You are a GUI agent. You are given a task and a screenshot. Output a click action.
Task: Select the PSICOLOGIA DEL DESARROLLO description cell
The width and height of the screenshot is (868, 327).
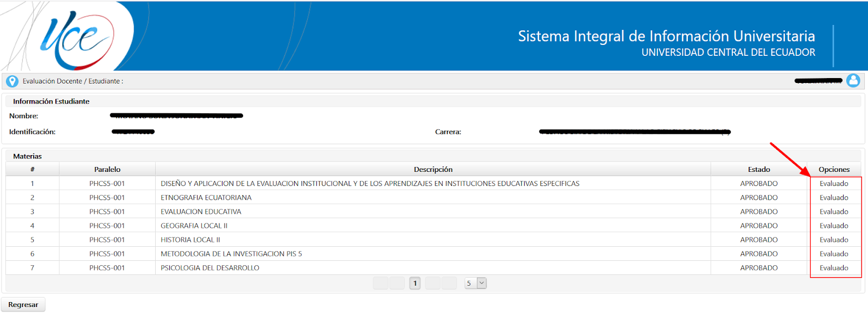point(433,268)
